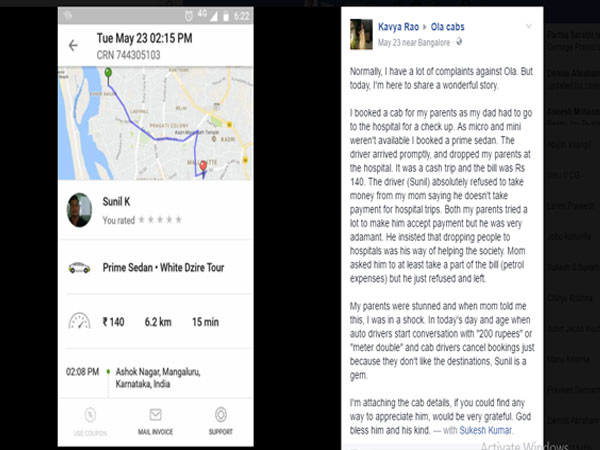Tap the back arrow in ride details
Screen dimensions: 600x450
73,46
